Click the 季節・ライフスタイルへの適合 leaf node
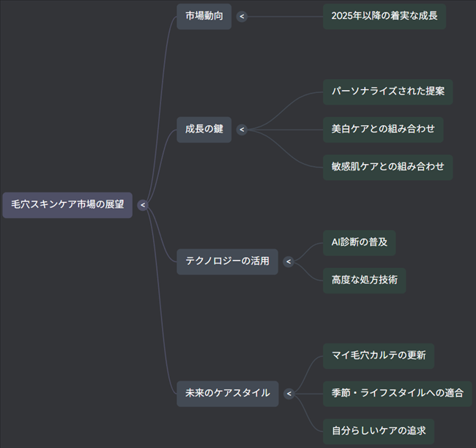Image resolution: width=476 pixels, height=448 pixels. click(397, 393)
